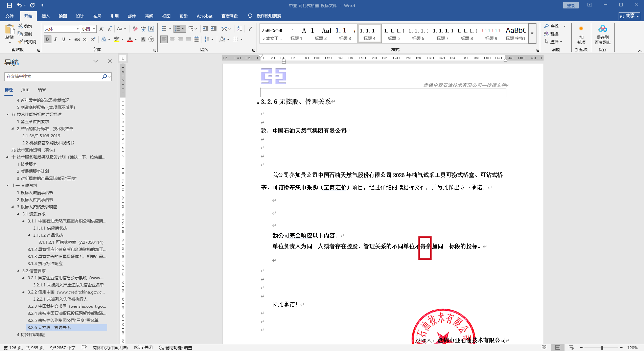Sort paragraphs with the A-Z sort icon
644x351 pixels.
click(x=239, y=29)
